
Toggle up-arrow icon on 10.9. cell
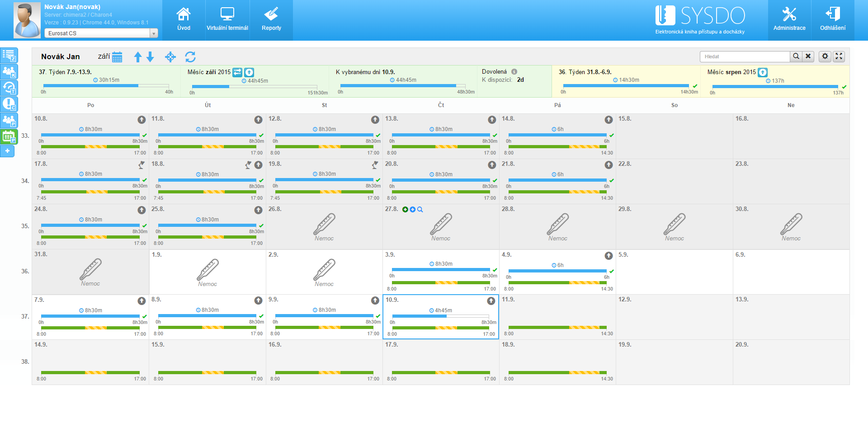(x=491, y=301)
